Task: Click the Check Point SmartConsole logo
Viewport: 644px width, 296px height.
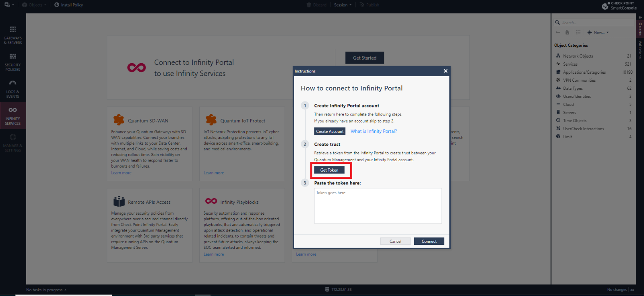Action: pos(619,6)
